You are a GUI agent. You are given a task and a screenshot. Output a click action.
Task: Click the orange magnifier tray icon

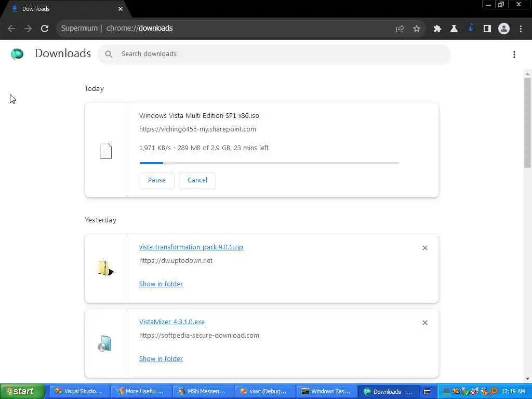point(495,391)
